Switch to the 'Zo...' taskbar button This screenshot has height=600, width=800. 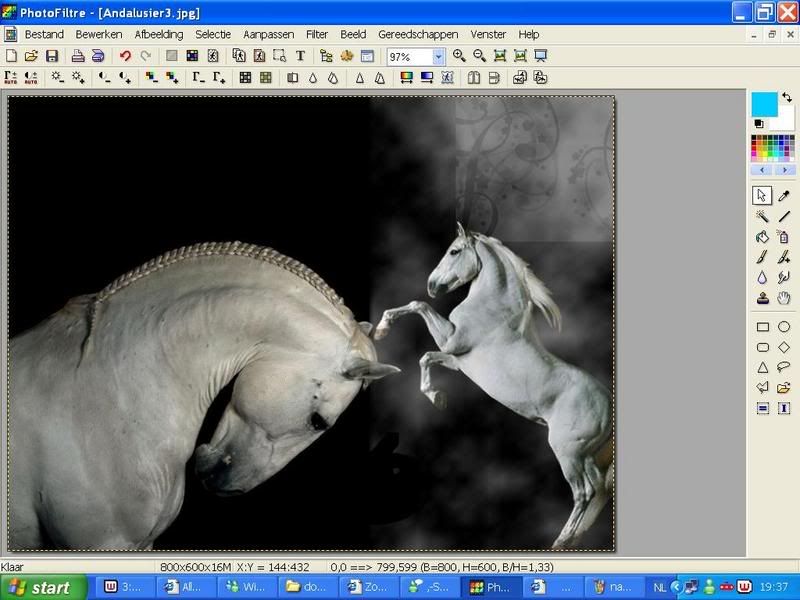pos(370,587)
